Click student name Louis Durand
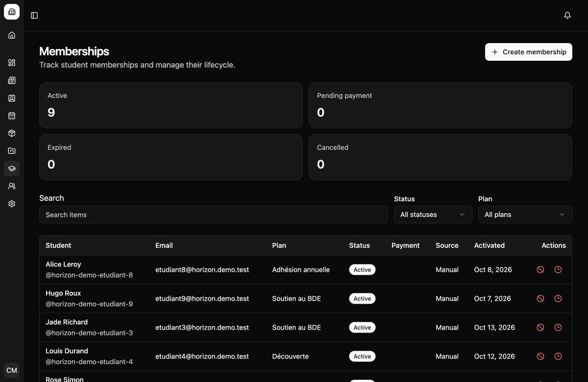 click(x=67, y=351)
